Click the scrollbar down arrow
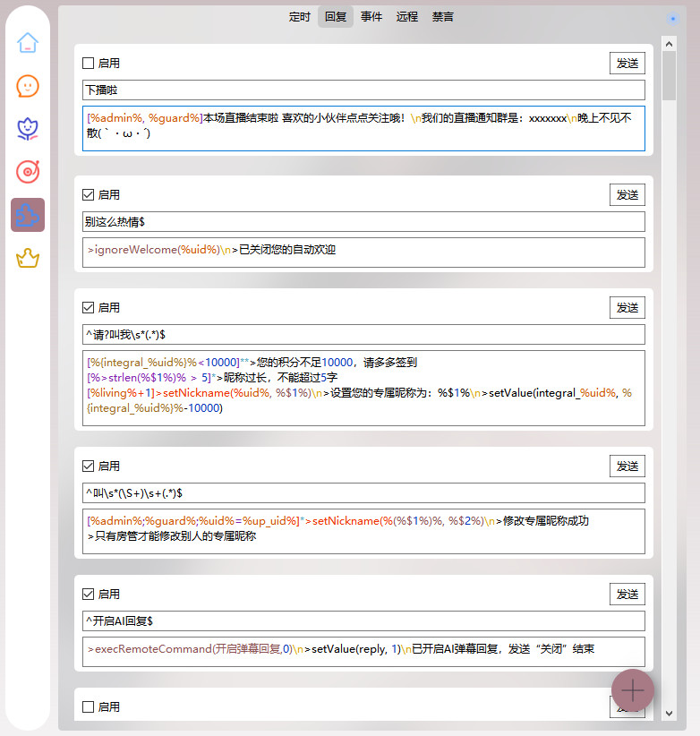This screenshot has height=736, width=700. [669, 713]
